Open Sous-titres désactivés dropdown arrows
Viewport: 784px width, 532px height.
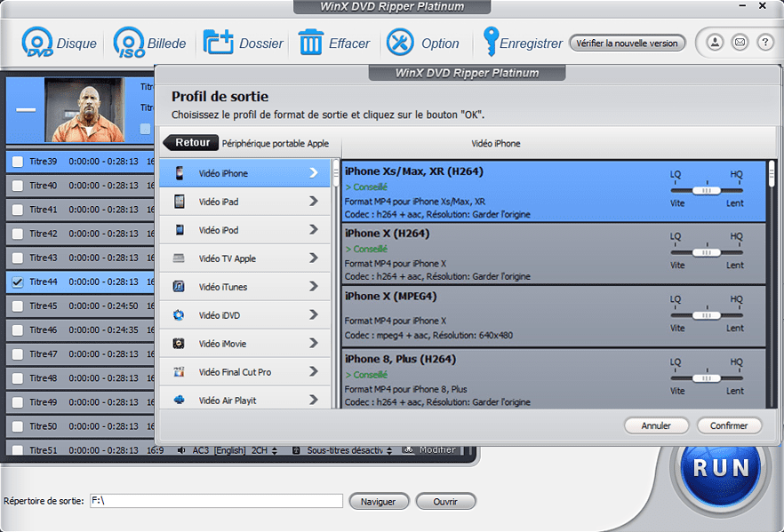(389, 450)
